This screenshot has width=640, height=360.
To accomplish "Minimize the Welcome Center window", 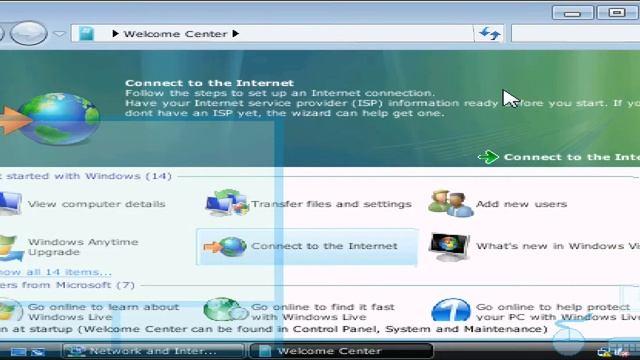I will pyautogui.click(x=573, y=13).
